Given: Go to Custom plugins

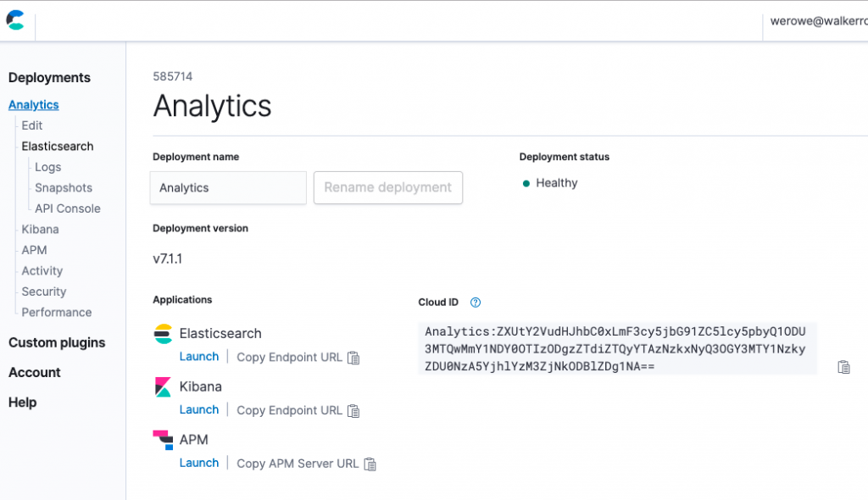Looking at the screenshot, I should pyautogui.click(x=57, y=342).
